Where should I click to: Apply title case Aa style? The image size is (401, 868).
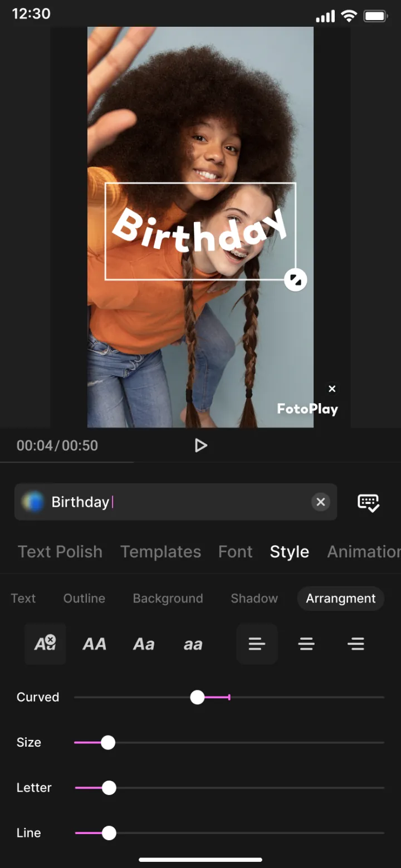tap(144, 644)
